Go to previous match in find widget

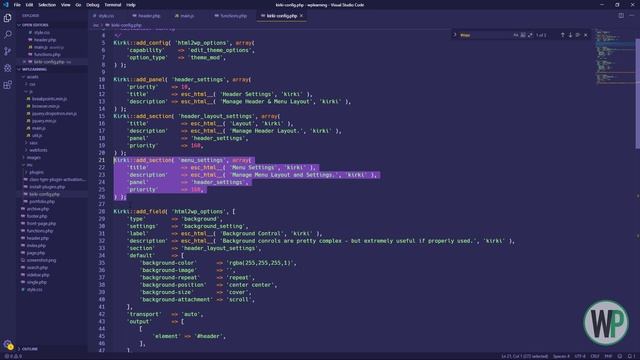(x=562, y=35)
